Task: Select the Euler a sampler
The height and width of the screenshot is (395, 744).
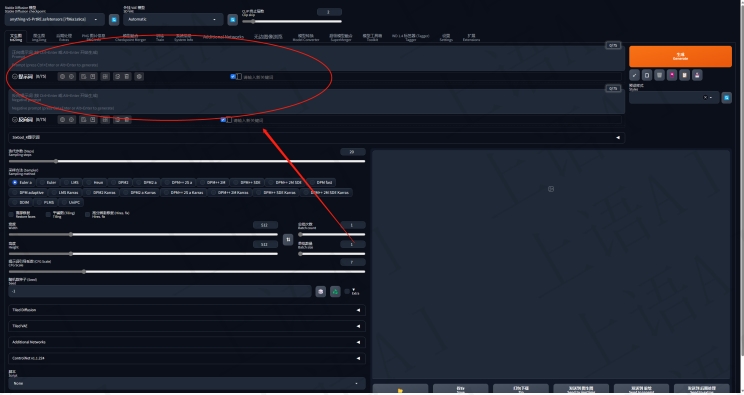Action: [x=22, y=182]
